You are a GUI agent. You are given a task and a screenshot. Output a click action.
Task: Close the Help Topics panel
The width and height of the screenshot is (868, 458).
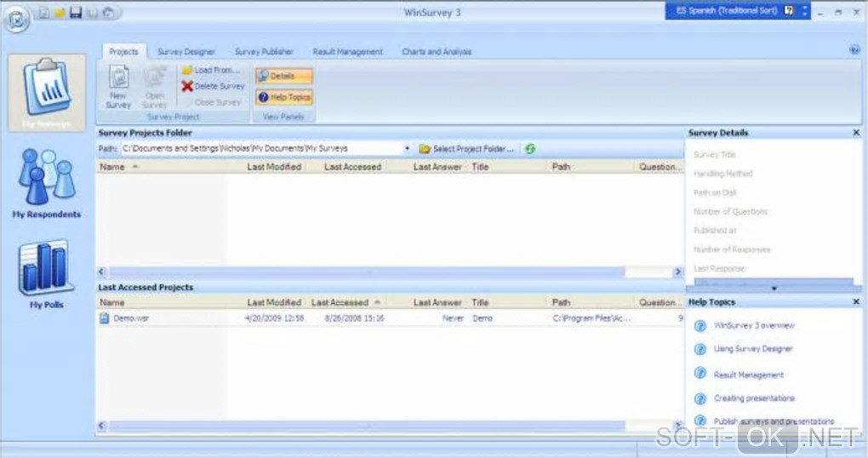click(x=856, y=302)
